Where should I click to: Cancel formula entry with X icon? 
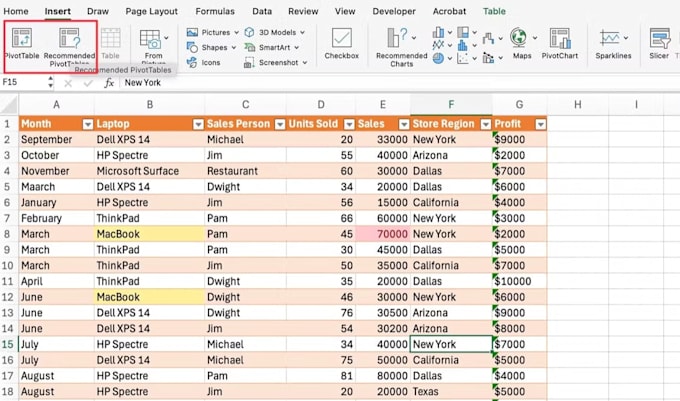[68, 83]
